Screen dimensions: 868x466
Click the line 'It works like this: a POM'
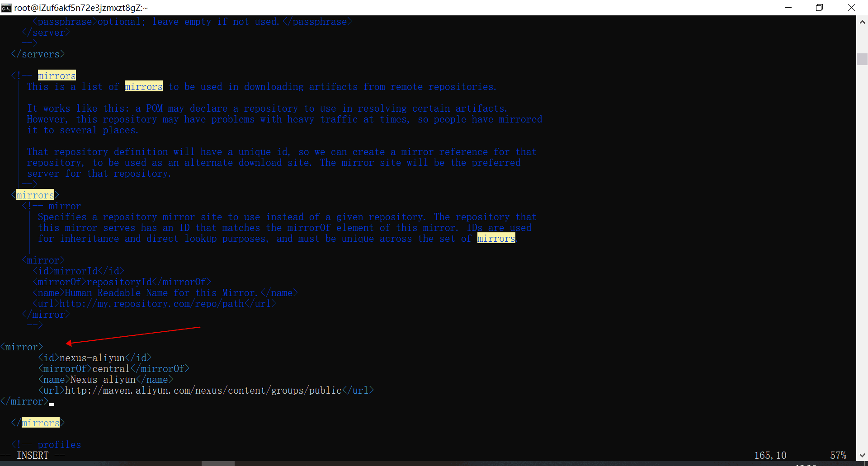tap(267, 108)
